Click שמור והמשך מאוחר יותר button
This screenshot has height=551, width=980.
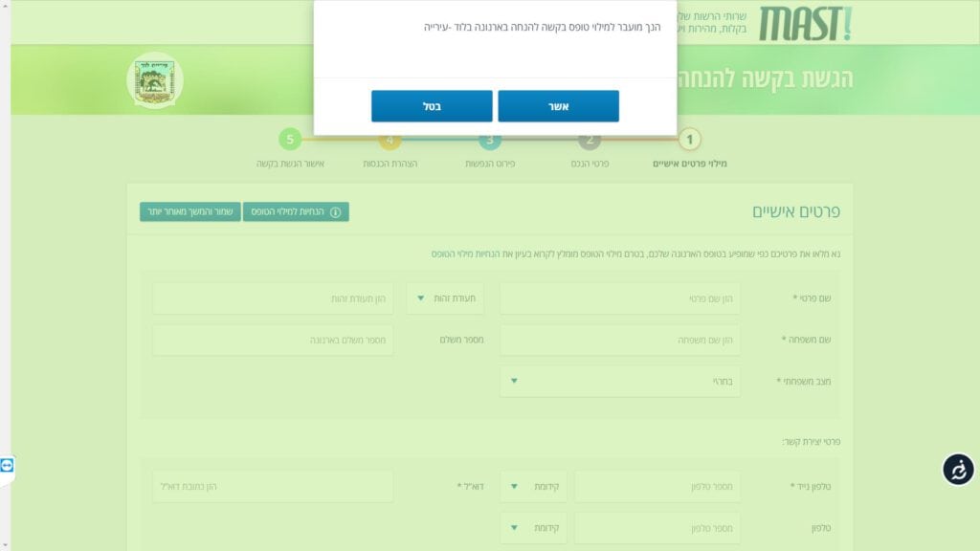[189, 211]
